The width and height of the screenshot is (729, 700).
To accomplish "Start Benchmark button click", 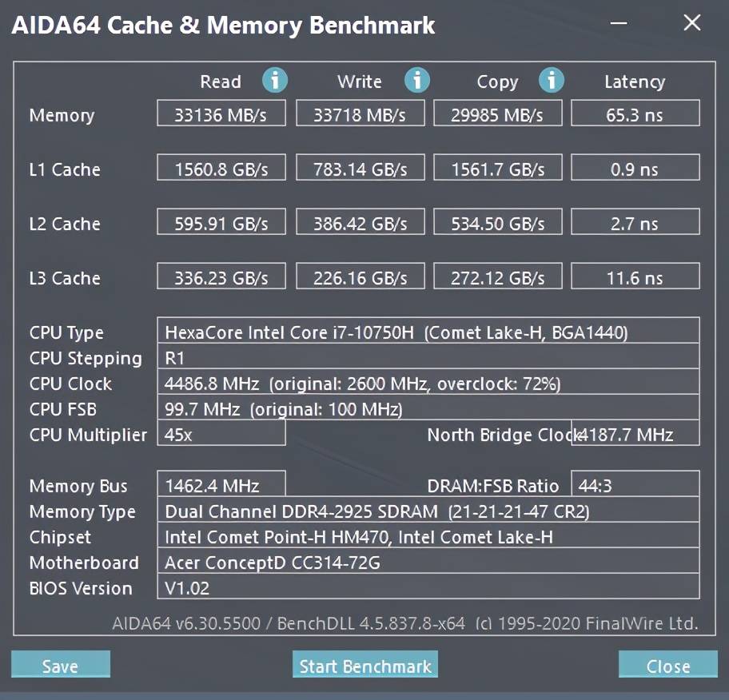I will click(x=365, y=664).
